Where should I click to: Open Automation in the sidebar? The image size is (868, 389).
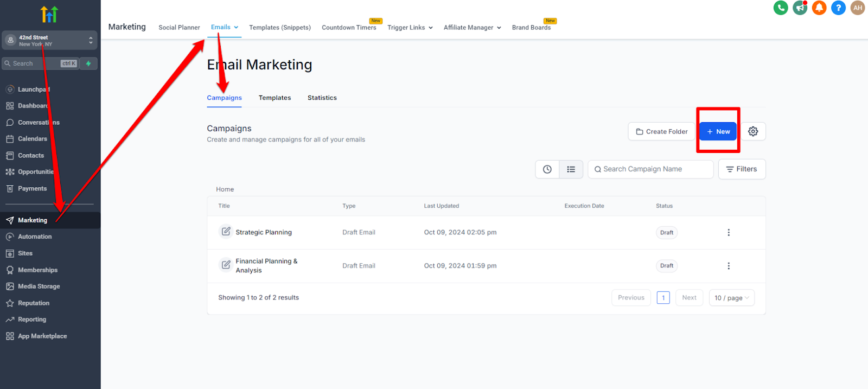35,237
